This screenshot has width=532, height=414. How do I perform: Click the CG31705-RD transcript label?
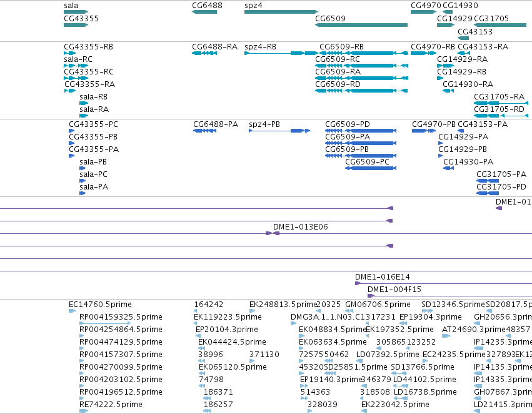pos(499,109)
